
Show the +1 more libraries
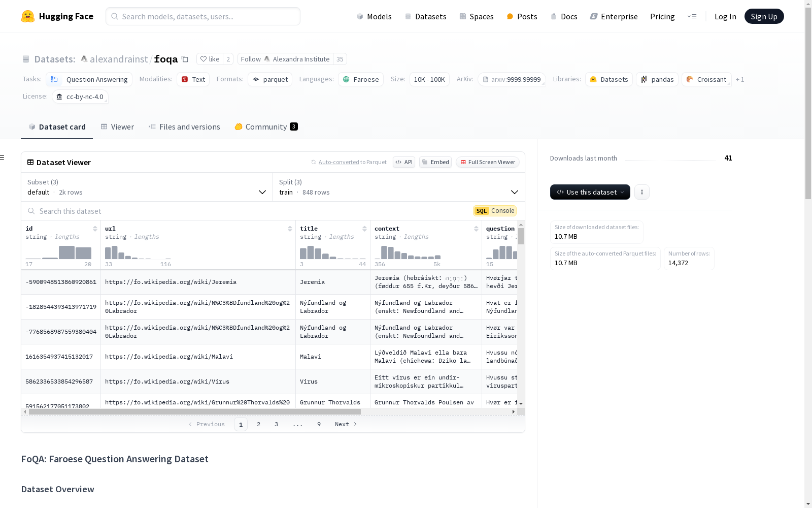740,79
